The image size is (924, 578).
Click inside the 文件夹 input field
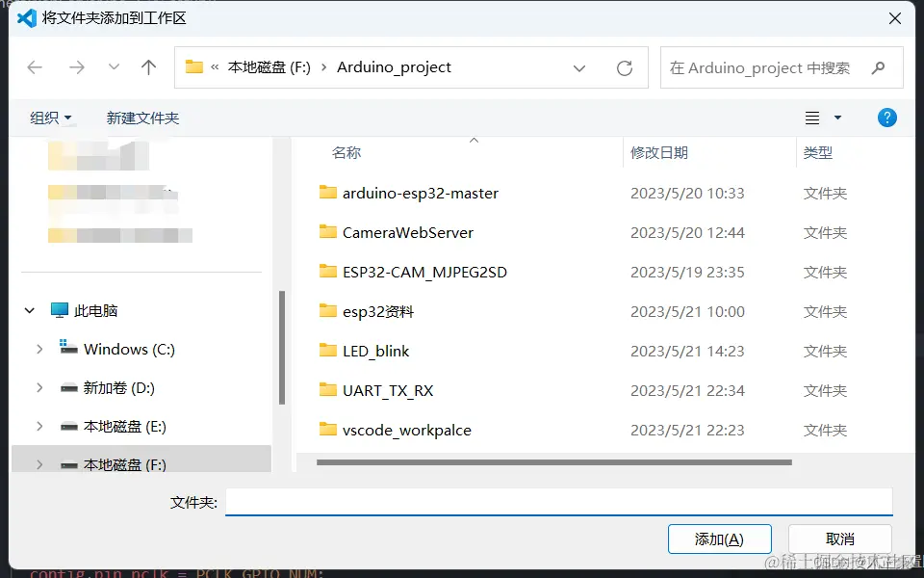click(558, 501)
